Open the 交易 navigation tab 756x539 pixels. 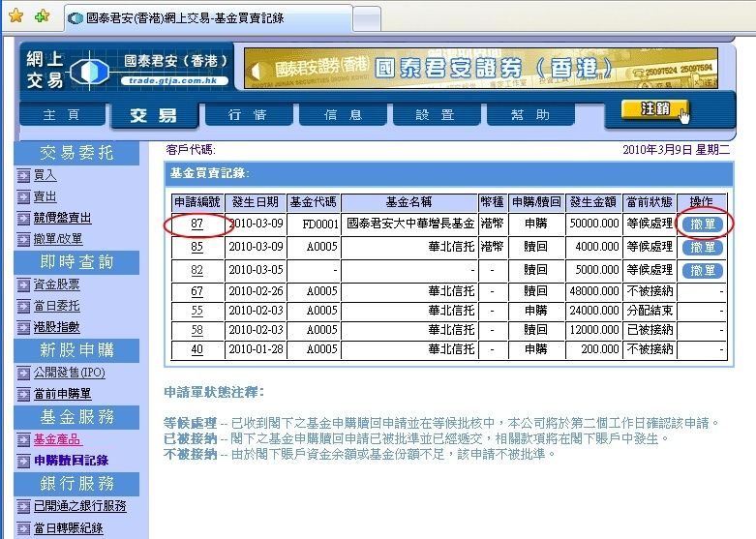[x=154, y=116]
